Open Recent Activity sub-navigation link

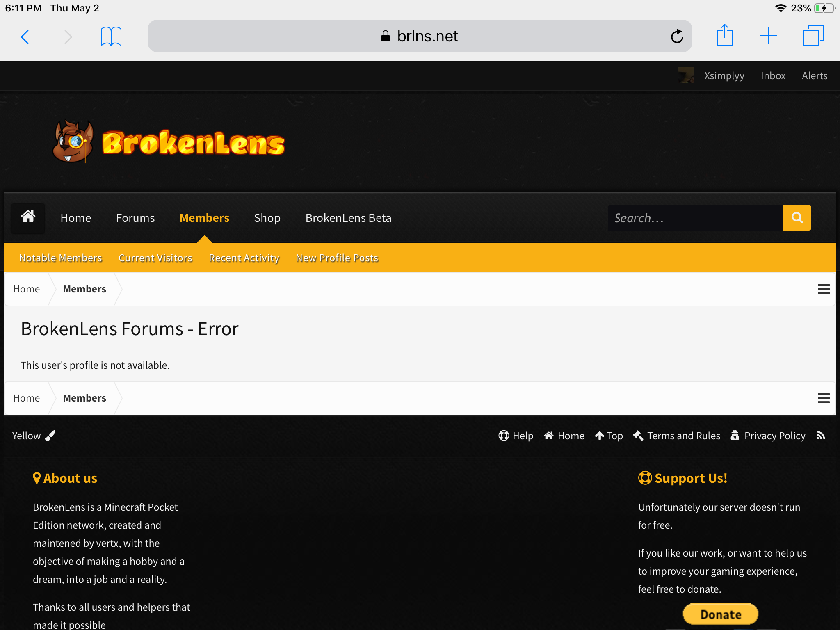coord(244,258)
